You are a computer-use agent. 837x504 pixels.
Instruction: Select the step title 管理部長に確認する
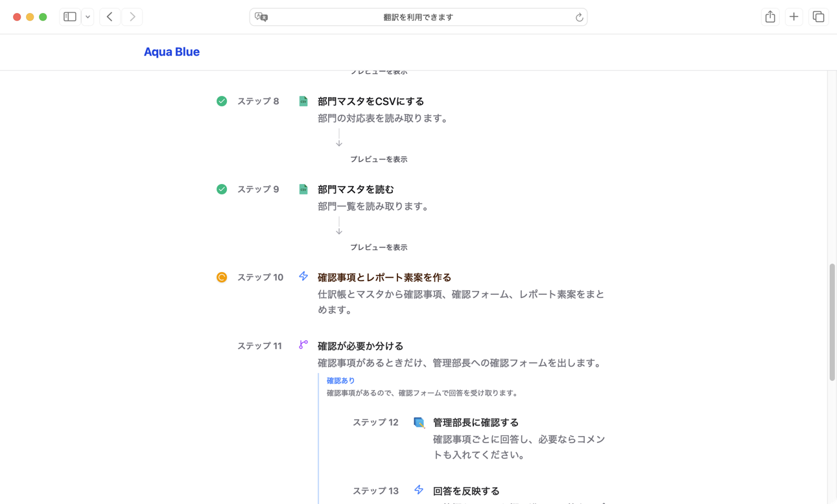tap(476, 422)
